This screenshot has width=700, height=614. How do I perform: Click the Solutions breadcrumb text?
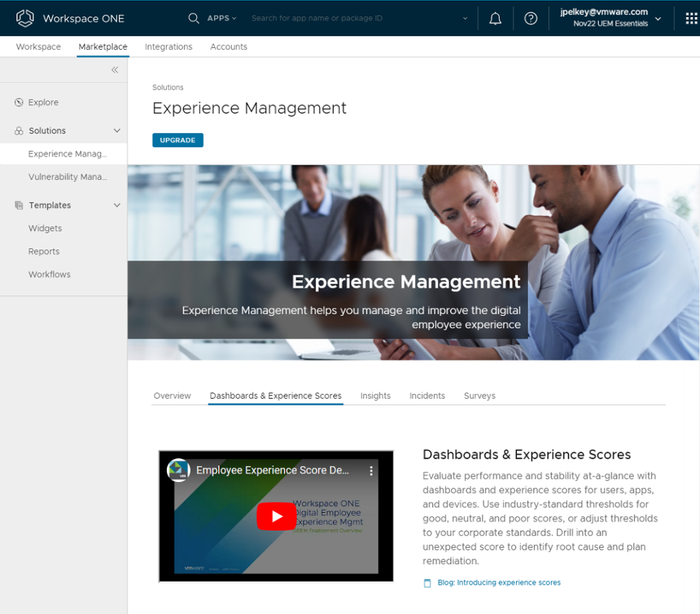coord(168,88)
